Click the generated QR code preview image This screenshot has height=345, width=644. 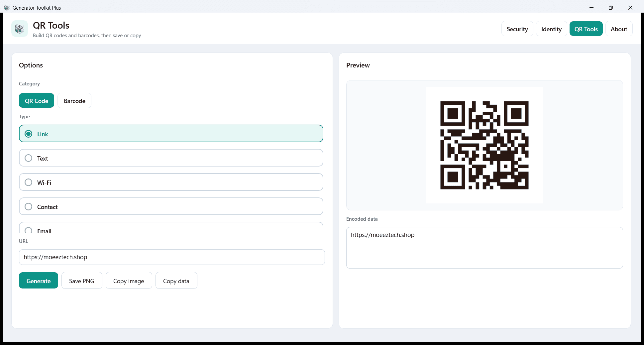(484, 145)
